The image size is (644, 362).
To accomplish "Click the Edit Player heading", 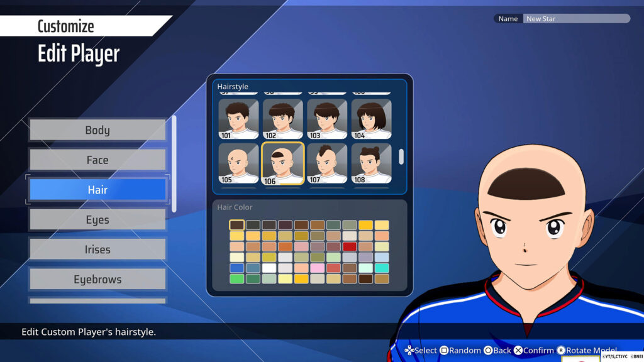I will (79, 54).
